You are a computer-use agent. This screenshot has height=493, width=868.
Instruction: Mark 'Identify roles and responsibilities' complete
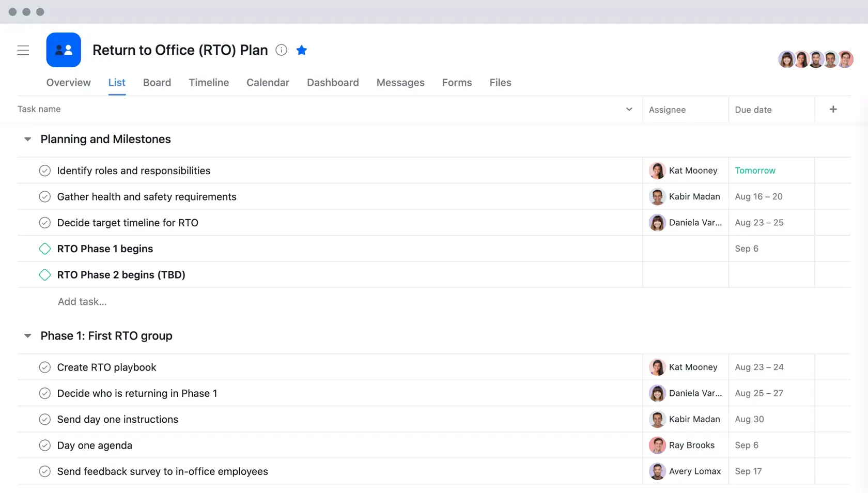pyautogui.click(x=44, y=171)
